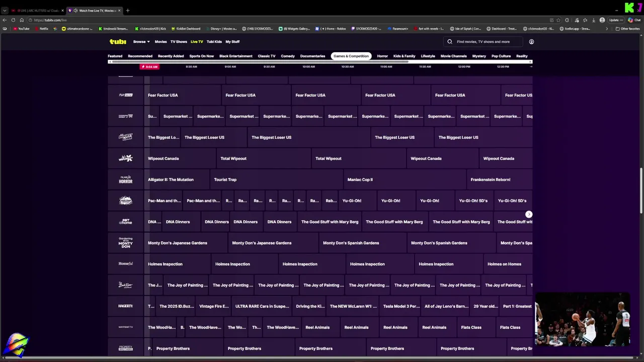This screenshot has height=362, width=644.
Task: Expand the Browse dropdown menu
Action: pyautogui.click(x=141, y=42)
